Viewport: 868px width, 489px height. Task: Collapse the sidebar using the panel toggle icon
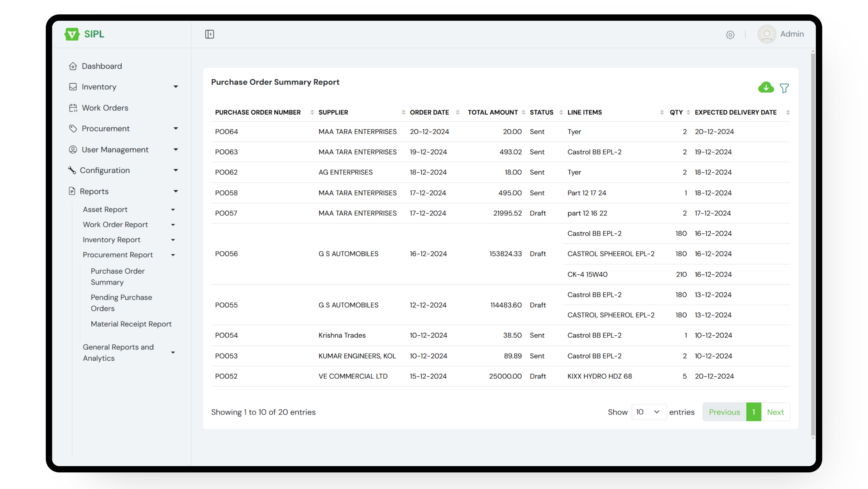click(x=209, y=34)
